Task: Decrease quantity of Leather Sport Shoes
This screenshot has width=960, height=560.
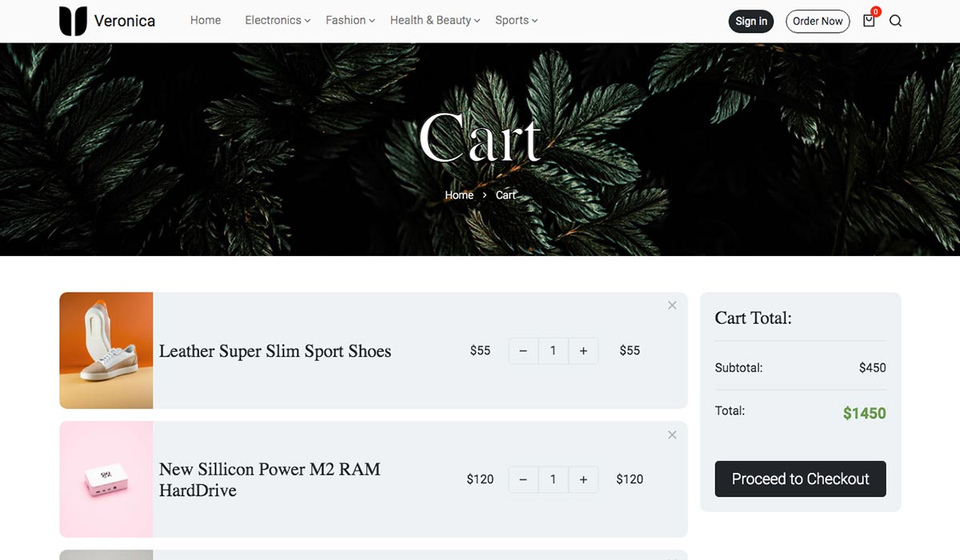Action: [x=523, y=350]
